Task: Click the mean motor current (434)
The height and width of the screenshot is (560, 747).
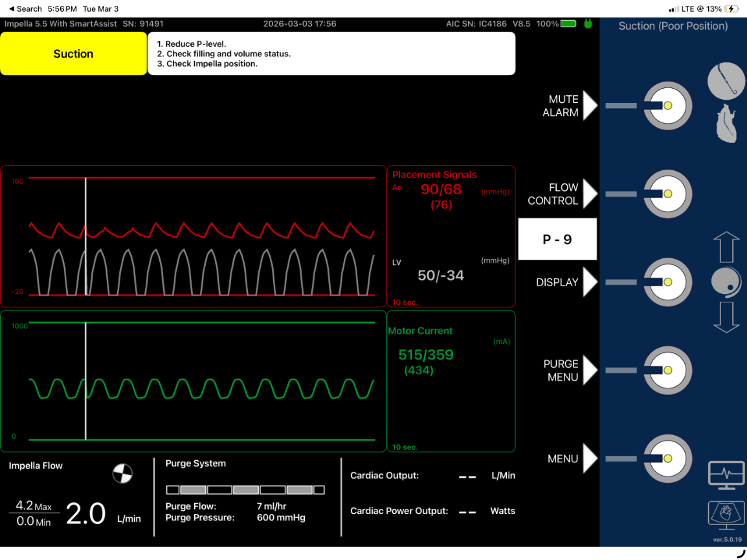Action: pos(419,370)
